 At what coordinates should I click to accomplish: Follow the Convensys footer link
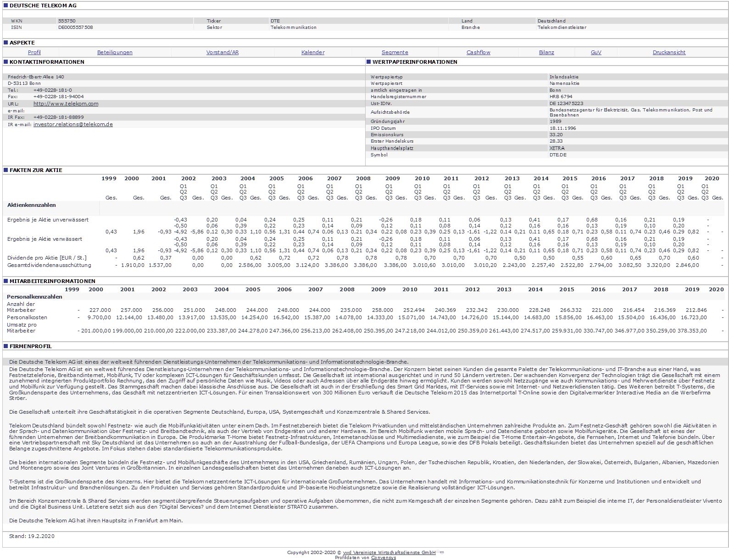384,558
